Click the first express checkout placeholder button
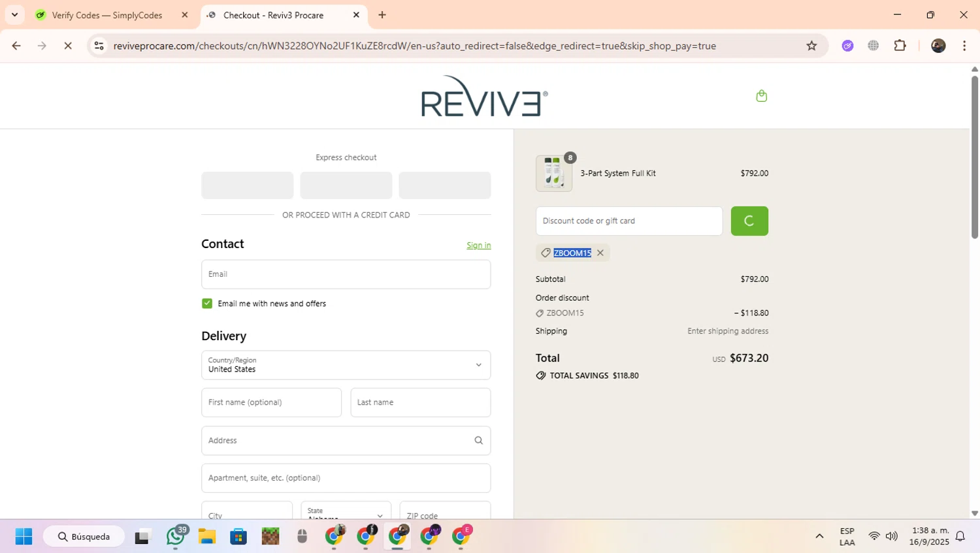 tap(247, 185)
